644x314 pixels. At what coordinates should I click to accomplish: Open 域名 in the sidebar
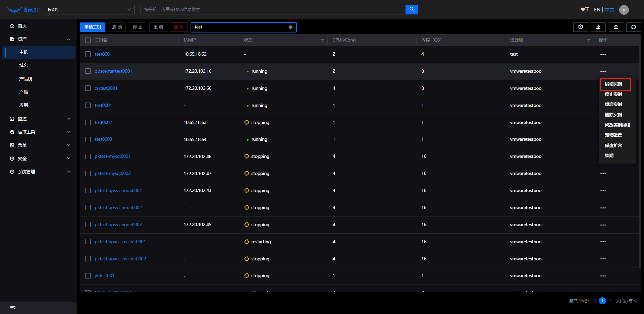[x=23, y=65]
